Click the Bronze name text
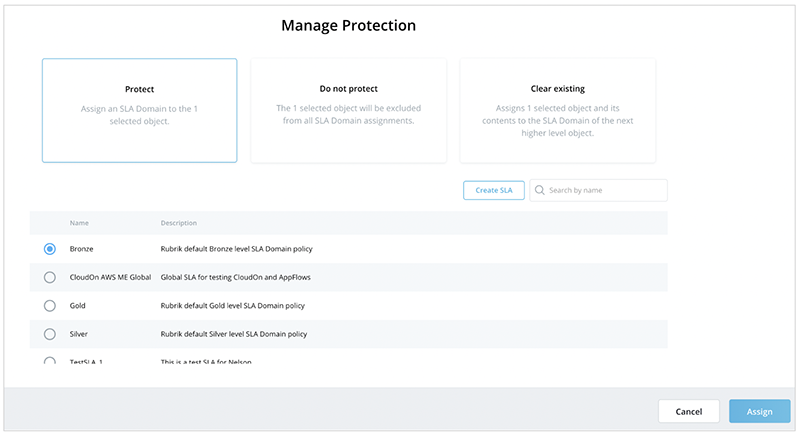 pyautogui.click(x=82, y=249)
